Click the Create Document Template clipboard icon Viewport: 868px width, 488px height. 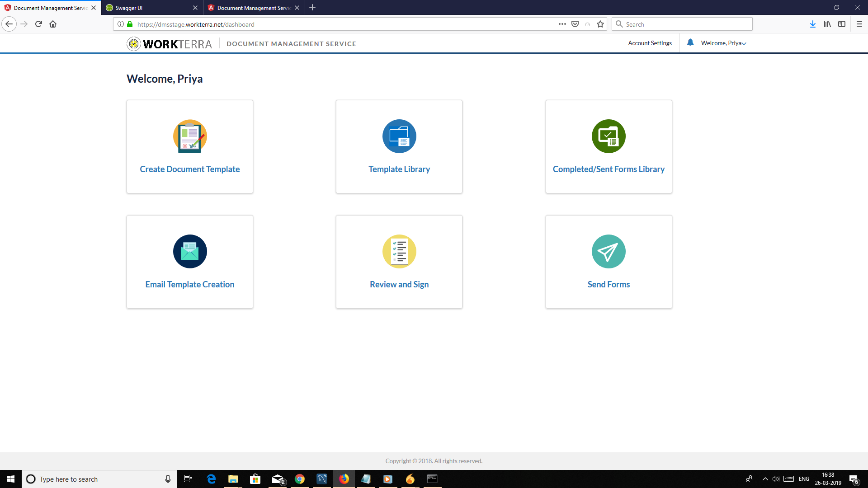[190, 136]
